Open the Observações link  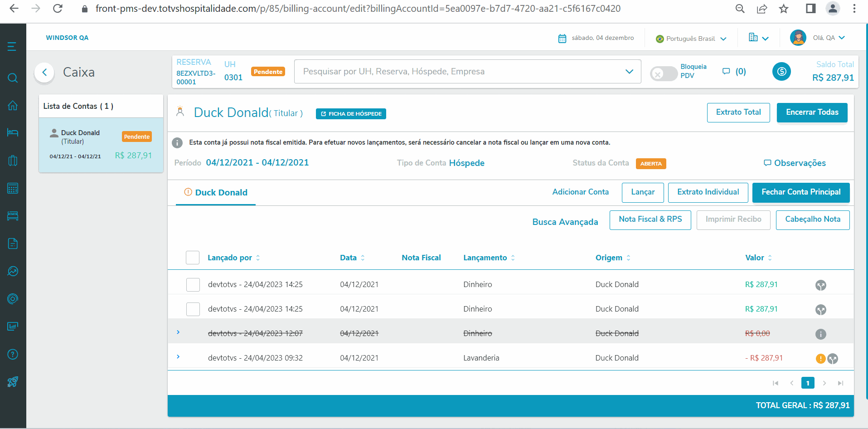click(795, 163)
